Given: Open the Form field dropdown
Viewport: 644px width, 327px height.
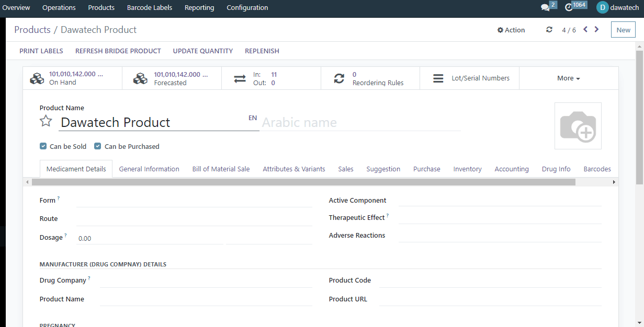Looking at the screenshot, I should pos(194,201).
